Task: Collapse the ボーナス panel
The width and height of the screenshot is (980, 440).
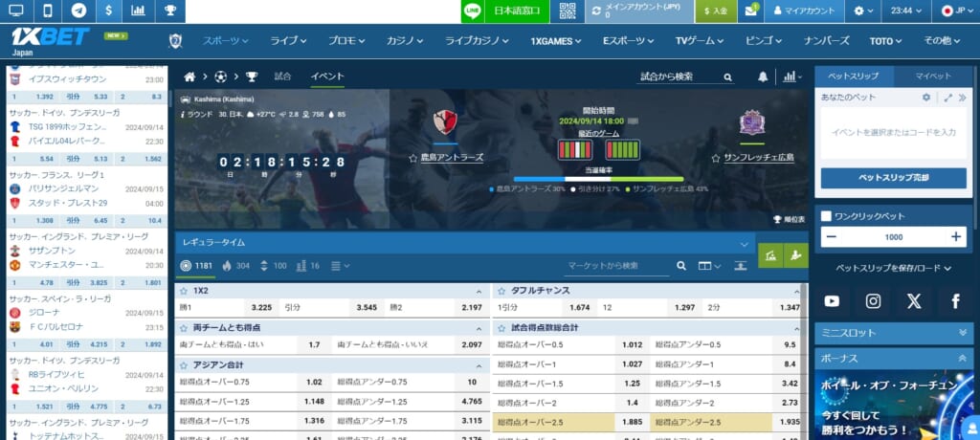Action: [x=963, y=358]
